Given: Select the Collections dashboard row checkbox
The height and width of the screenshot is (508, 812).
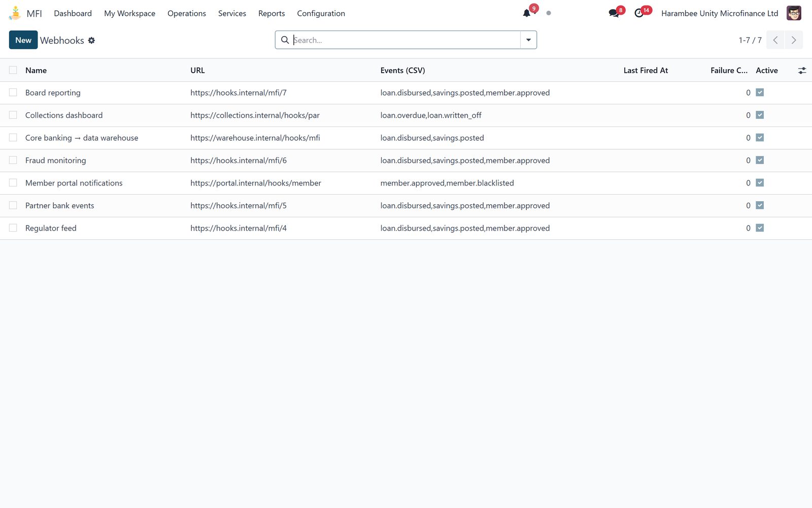Looking at the screenshot, I should coord(13,115).
